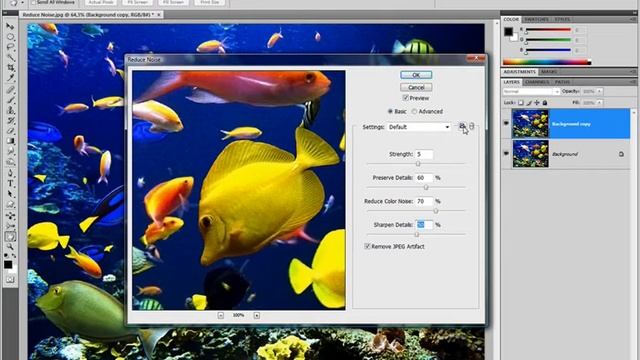This screenshot has width=640, height=360.
Task: Select the Clone Stamp tool
Action: [x=10, y=111]
